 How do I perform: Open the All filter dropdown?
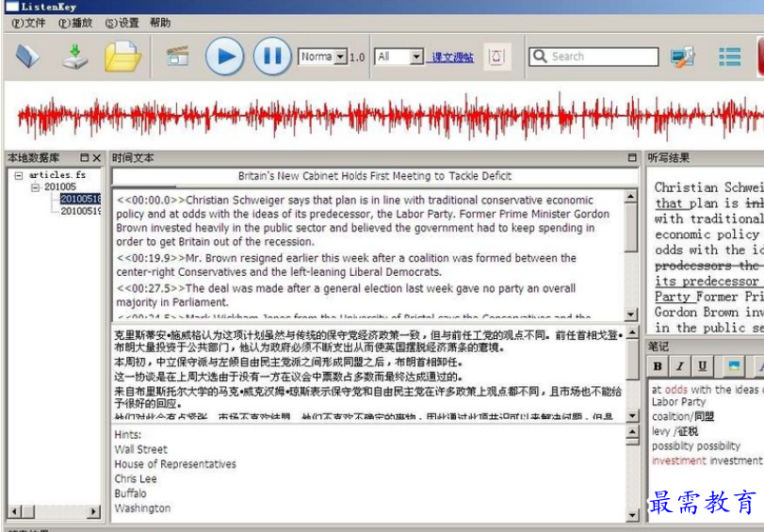click(415, 57)
